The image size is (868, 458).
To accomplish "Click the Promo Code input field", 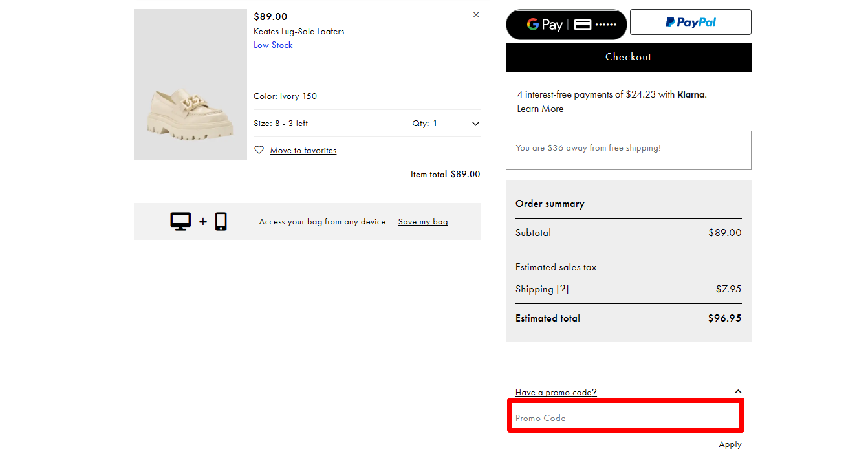I will pyautogui.click(x=625, y=416).
